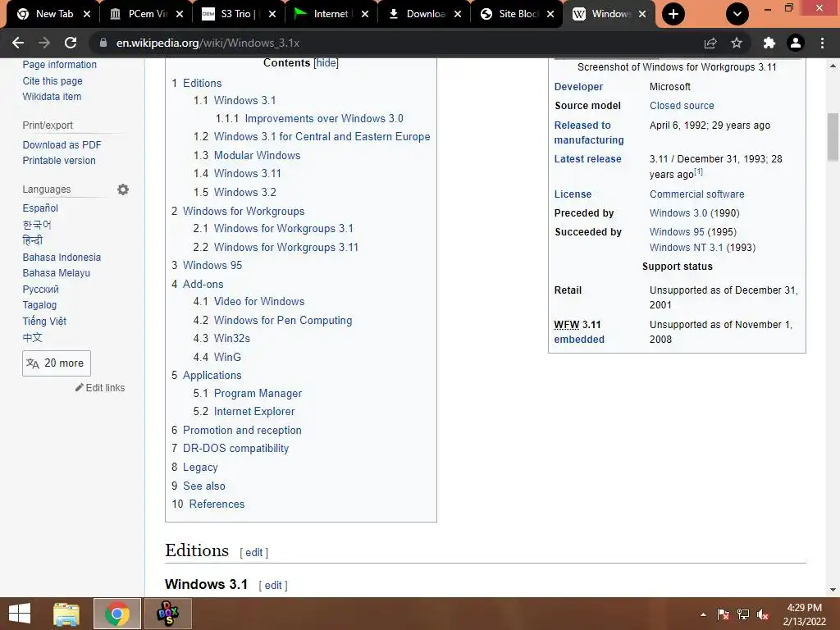840x630 pixels.
Task: Reload the Wikipedia page
Action: 71,43
